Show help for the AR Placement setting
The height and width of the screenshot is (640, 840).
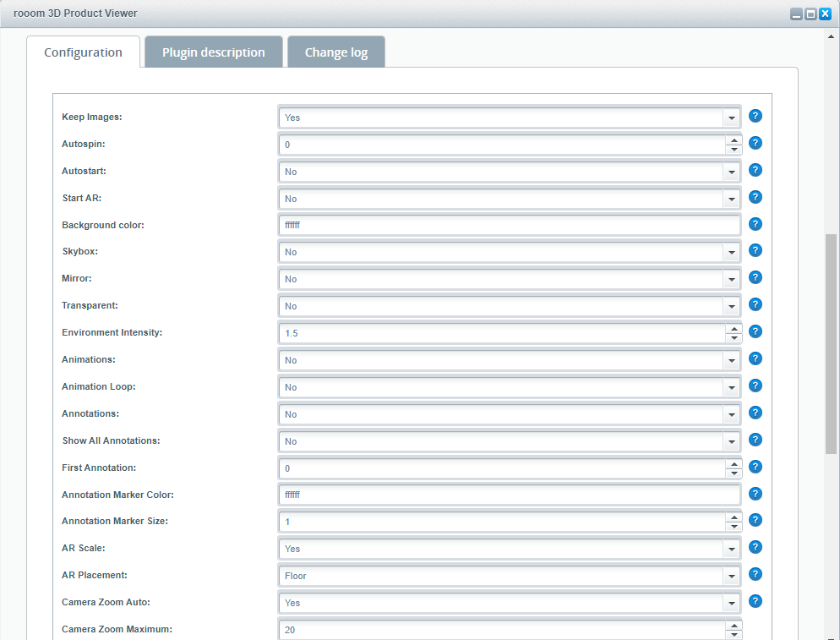[755, 574]
